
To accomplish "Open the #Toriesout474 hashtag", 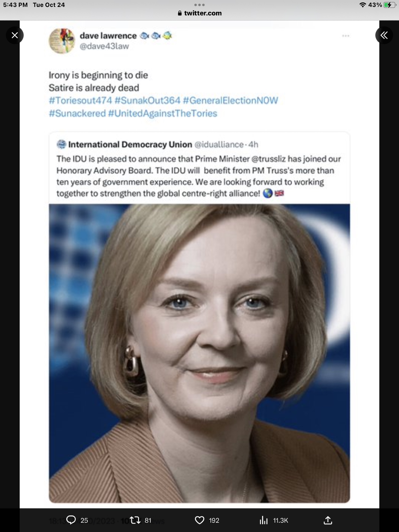I will click(80, 101).
